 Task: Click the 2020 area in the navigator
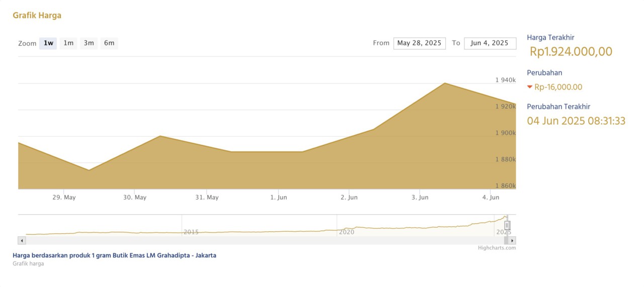(x=347, y=232)
